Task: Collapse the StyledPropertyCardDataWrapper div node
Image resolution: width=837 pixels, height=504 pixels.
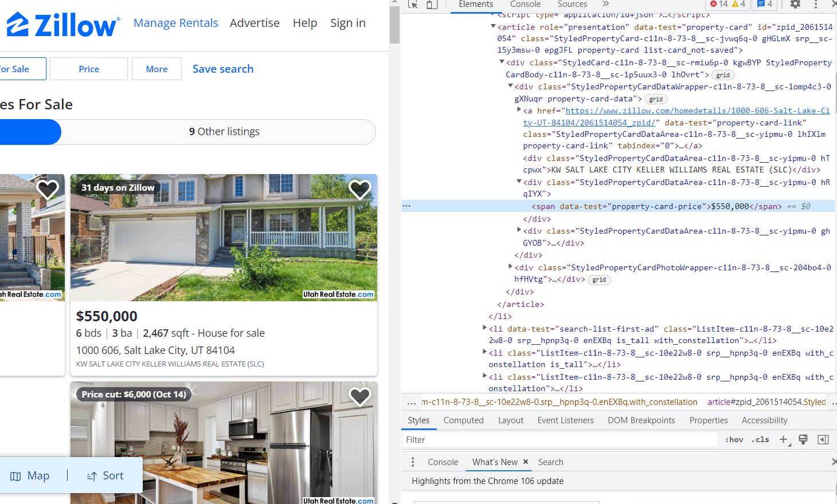Action: 510,86
